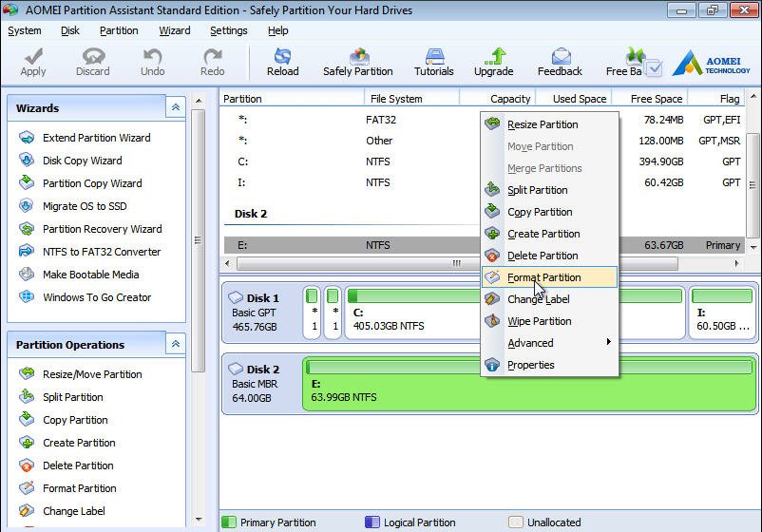Click the context menu Properties info icon

coord(492,365)
